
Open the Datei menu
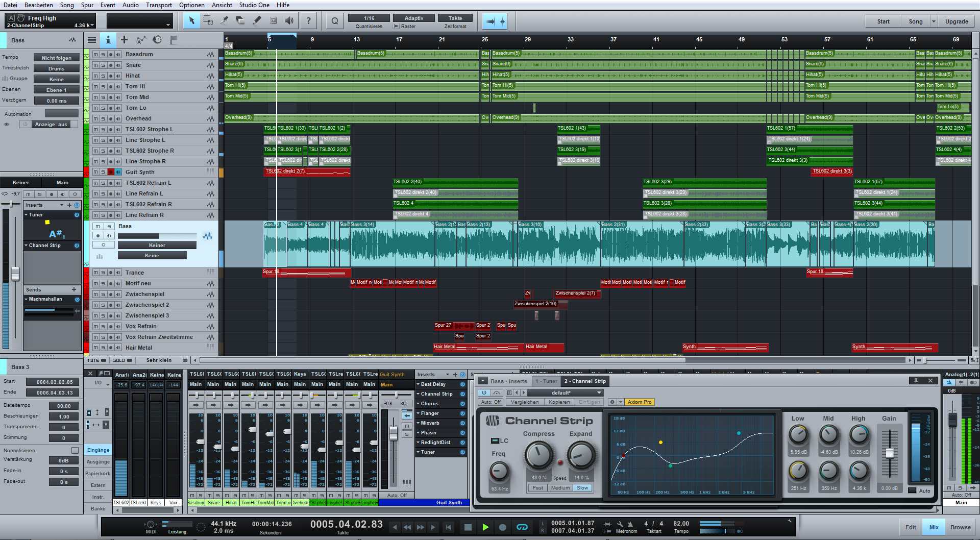point(10,5)
